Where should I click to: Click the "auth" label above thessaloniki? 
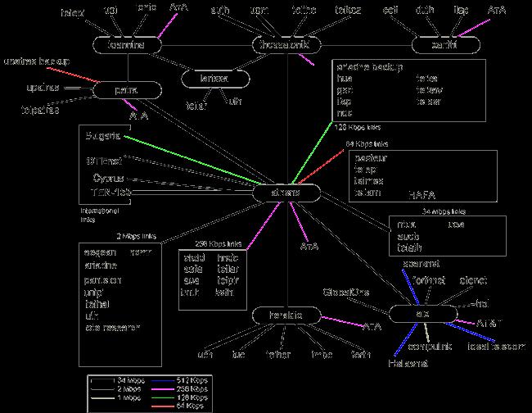(220, 10)
